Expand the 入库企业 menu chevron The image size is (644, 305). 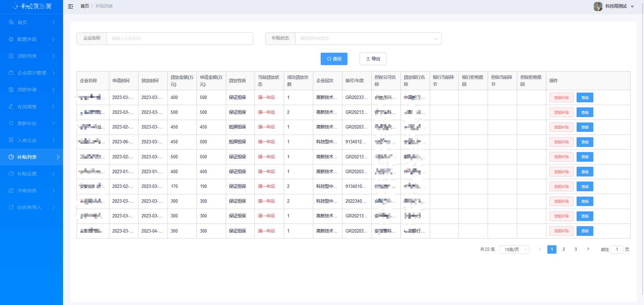tap(53, 140)
